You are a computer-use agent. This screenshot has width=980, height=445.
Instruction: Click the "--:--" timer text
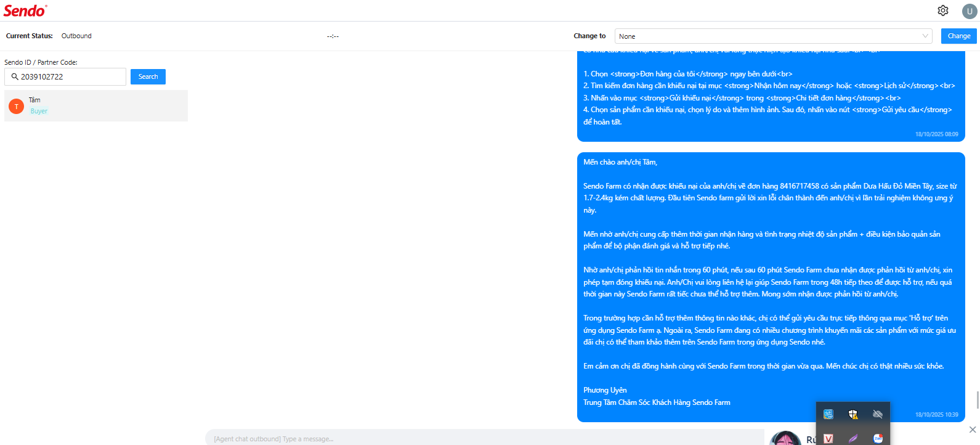[333, 36]
